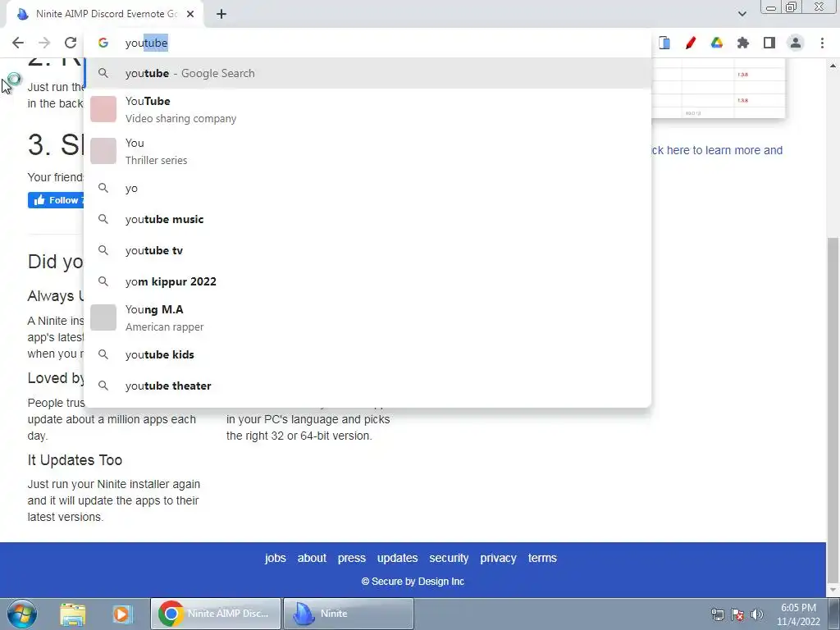
Task: Select the 'yom kippur 2022' suggestion
Action: click(x=368, y=281)
